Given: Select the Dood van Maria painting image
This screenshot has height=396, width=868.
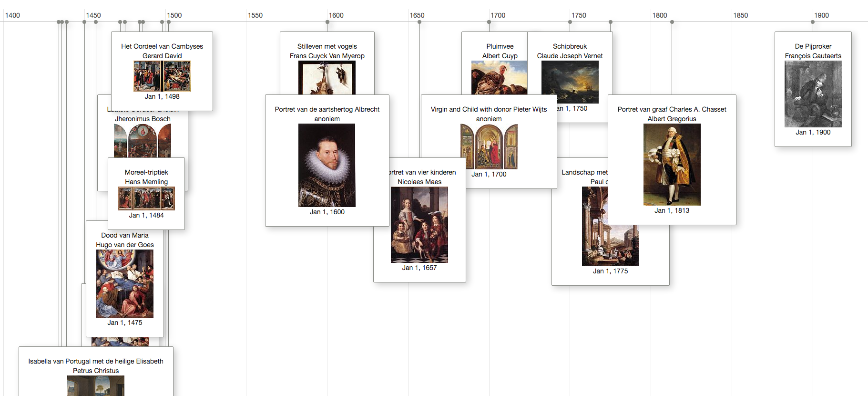Looking at the screenshot, I should coord(125,283).
